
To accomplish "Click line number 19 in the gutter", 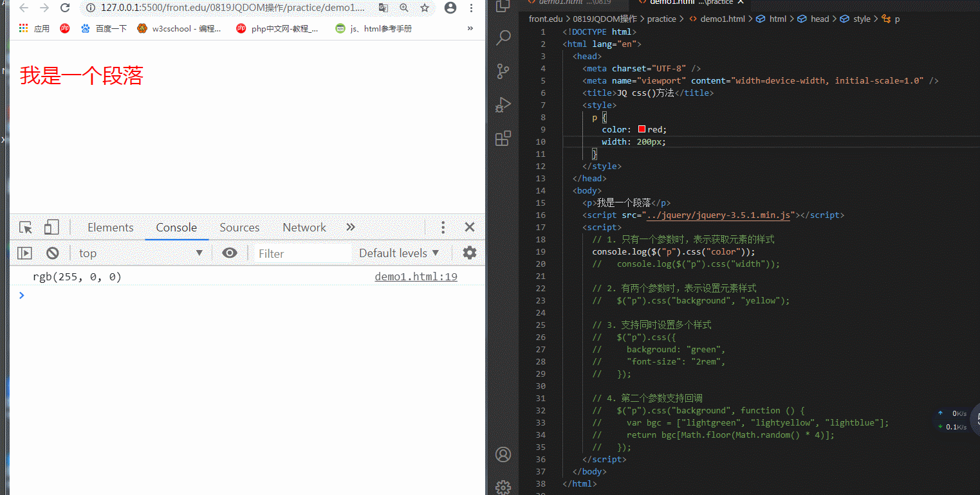I will point(541,251).
